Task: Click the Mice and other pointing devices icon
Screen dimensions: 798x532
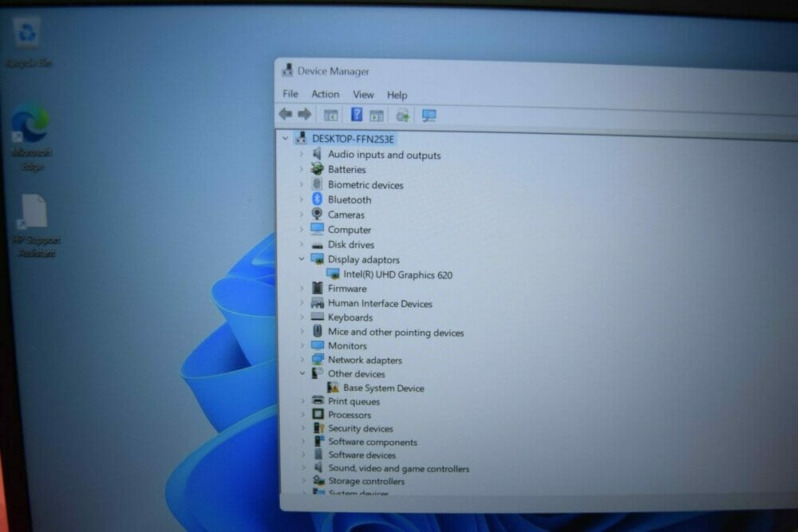Action: click(318, 331)
